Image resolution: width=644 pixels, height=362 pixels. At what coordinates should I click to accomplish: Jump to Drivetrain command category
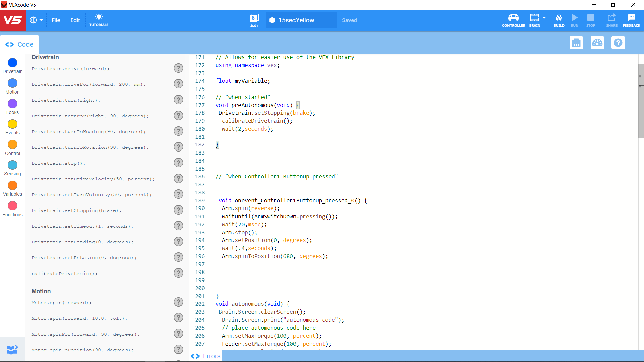[x=12, y=66]
